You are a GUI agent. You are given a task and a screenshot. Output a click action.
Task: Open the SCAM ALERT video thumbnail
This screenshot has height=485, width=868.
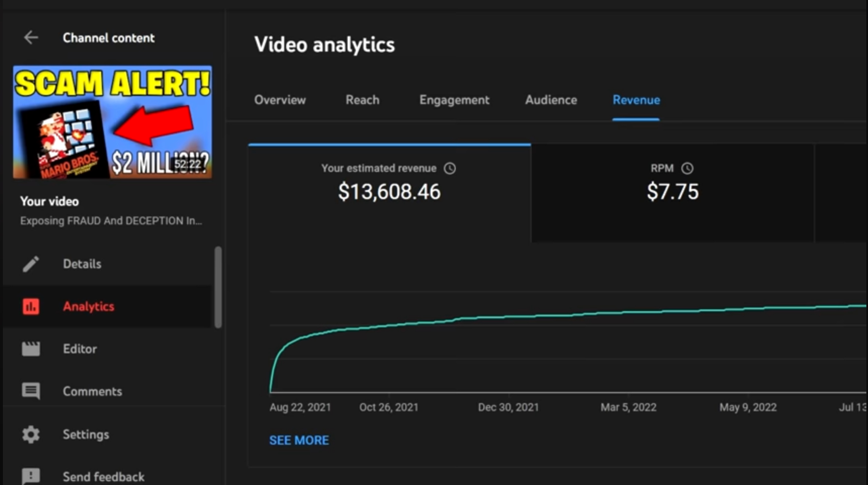112,122
